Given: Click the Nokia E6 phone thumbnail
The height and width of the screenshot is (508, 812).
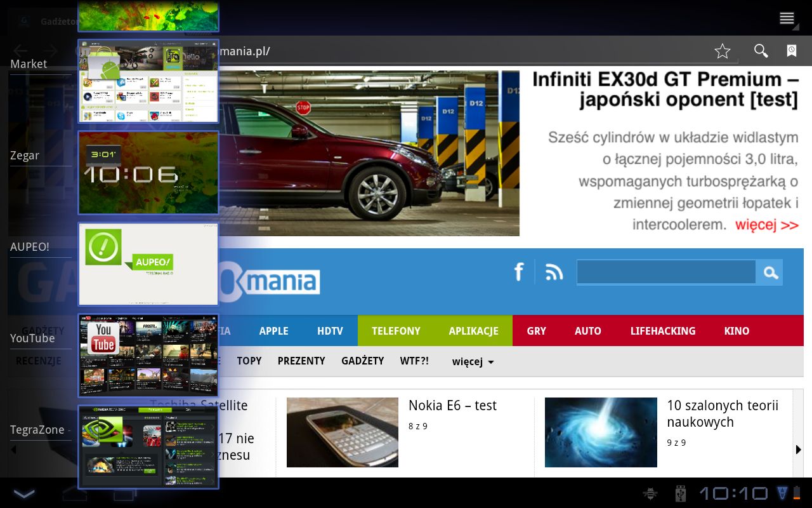Looking at the screenshot, I should click(x=343, y=432).
